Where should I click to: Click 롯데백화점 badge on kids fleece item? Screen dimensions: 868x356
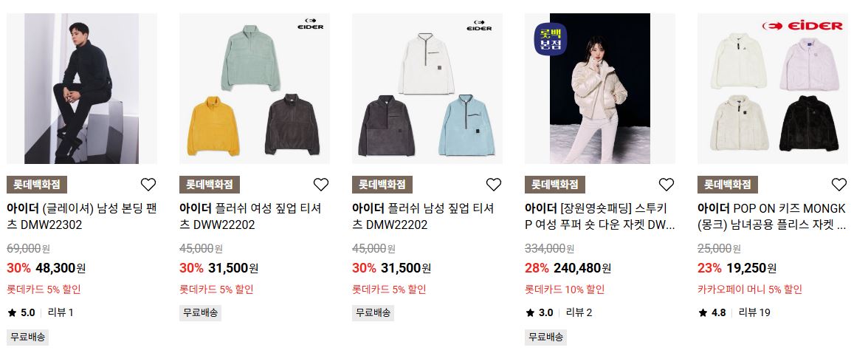[x=728, y=185]
